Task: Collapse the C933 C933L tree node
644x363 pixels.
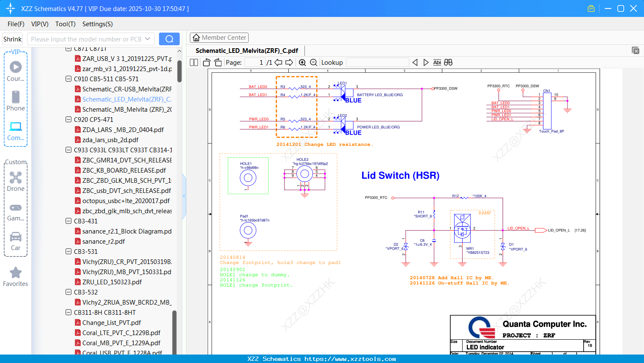Action: (69, 150)
